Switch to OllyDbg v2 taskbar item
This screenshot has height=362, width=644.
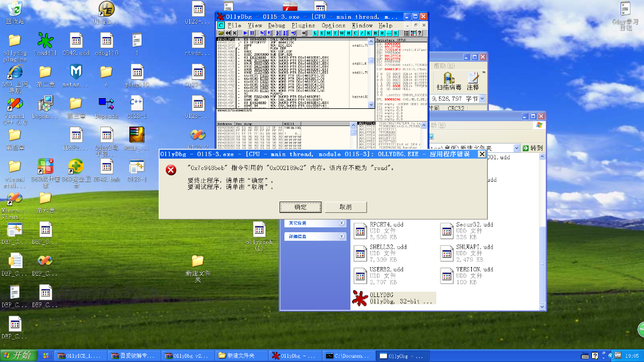click(187, 356)
